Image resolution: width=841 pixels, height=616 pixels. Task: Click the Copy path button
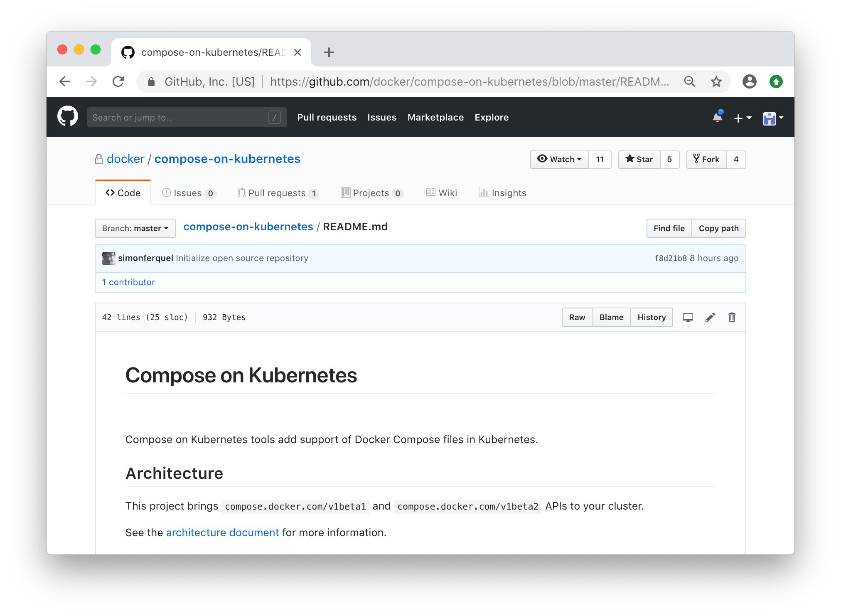click(718, 228)
